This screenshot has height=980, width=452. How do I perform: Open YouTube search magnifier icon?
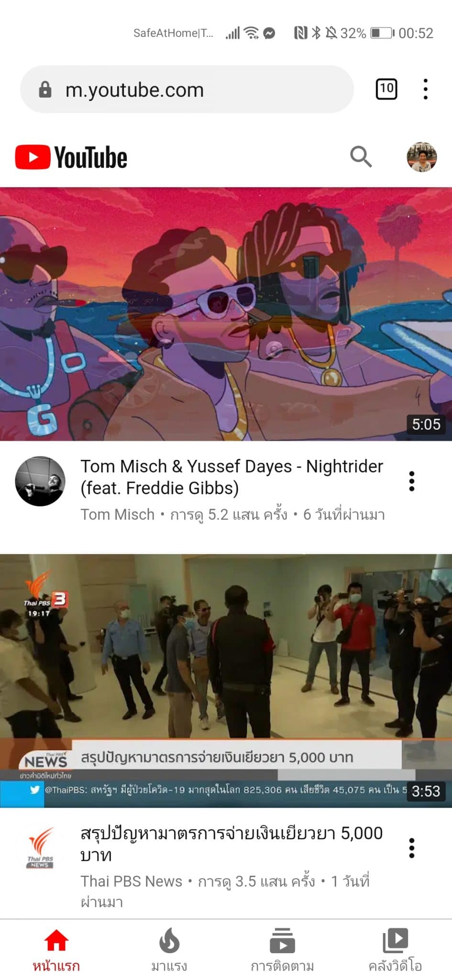(361, 156)
